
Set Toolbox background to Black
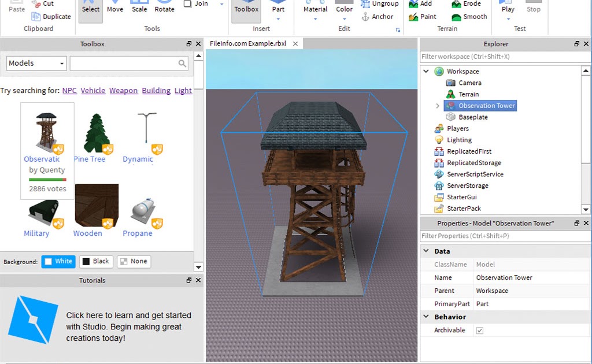tap(96, 261)
